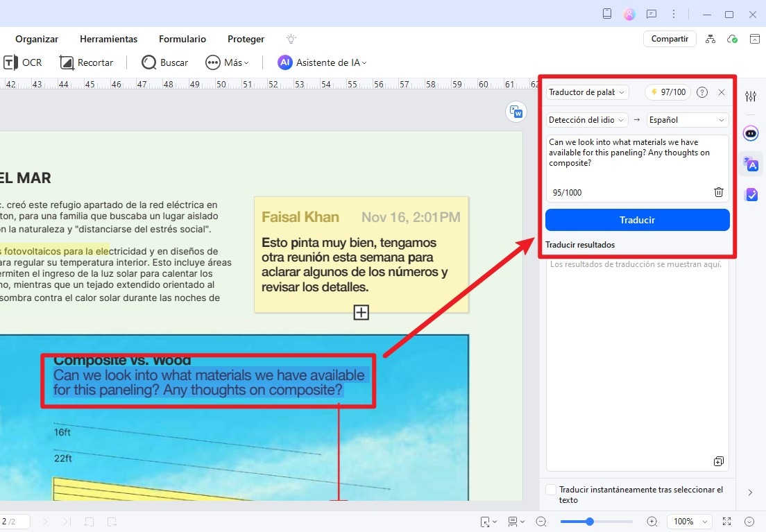Viewport: 766px width, 532px height.
Task: Click the lightbulb tips icon
Action: click(291, 39)
